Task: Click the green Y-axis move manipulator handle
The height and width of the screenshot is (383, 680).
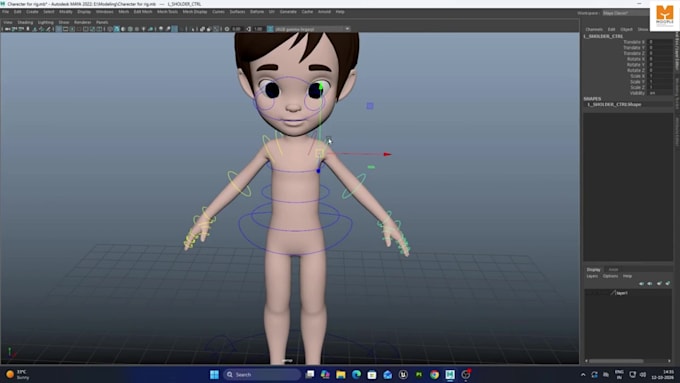Action: [321, 87]
